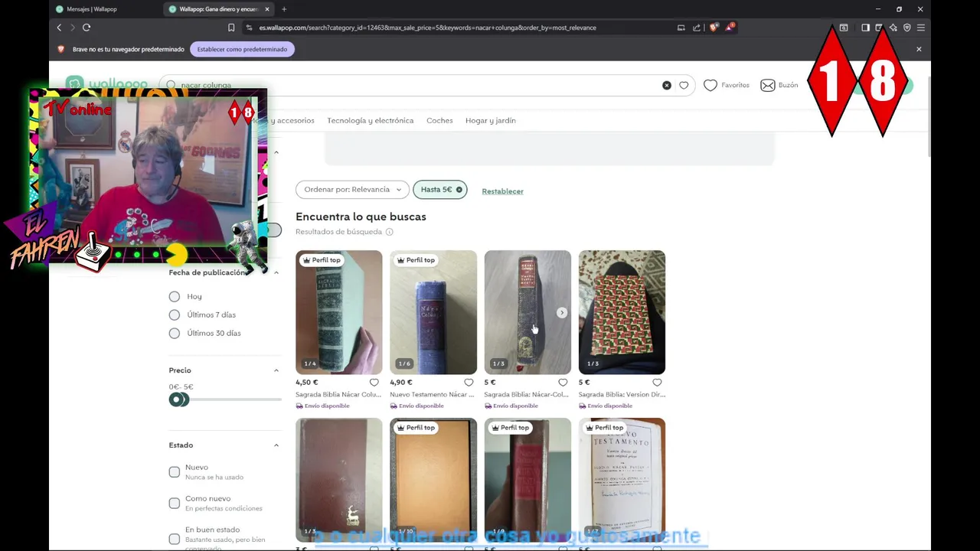980x551 pixels.
Task: Remove the Hasta 5€ filter chip
Action: click(x=459, y=190)
